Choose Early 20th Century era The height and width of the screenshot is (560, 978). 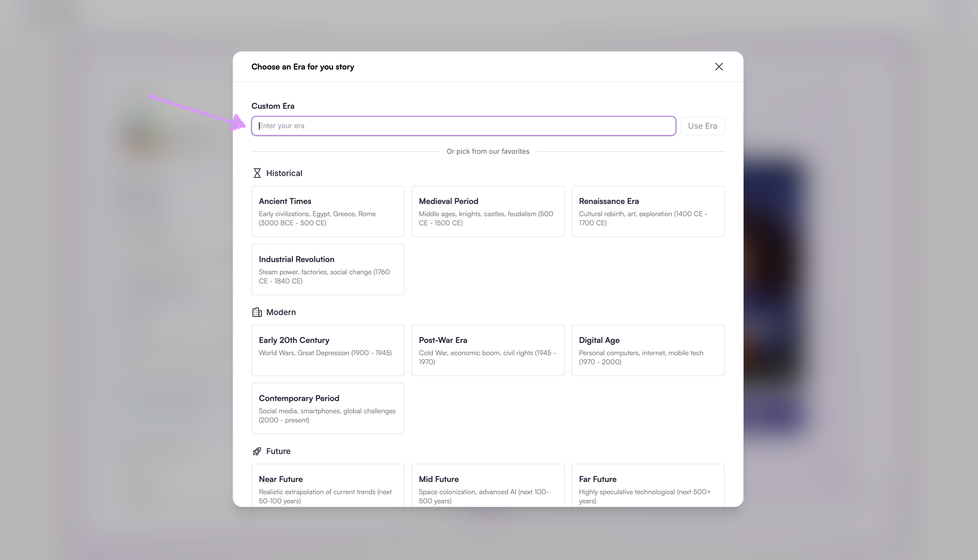coord(328,350)
